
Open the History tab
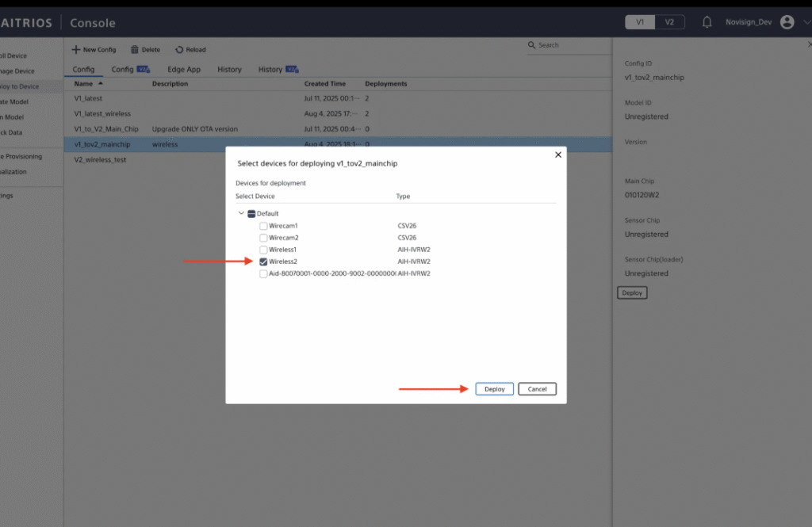coord(229,69)
